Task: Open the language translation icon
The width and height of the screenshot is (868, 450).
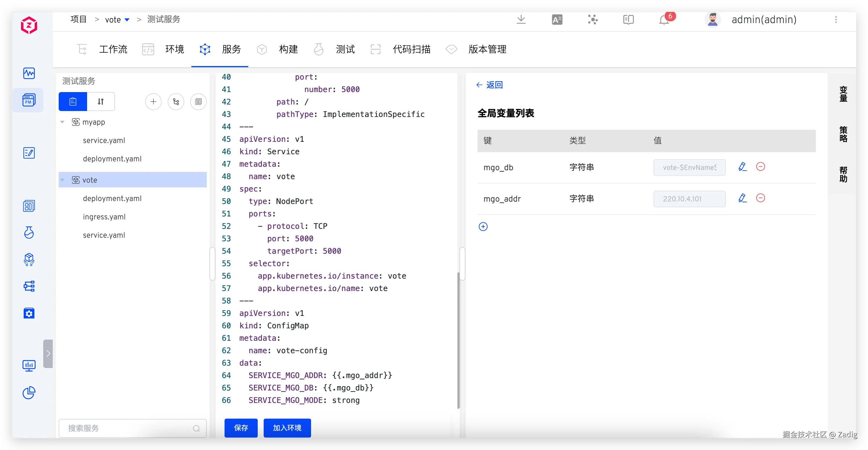Action: click(x=557, y=20)
